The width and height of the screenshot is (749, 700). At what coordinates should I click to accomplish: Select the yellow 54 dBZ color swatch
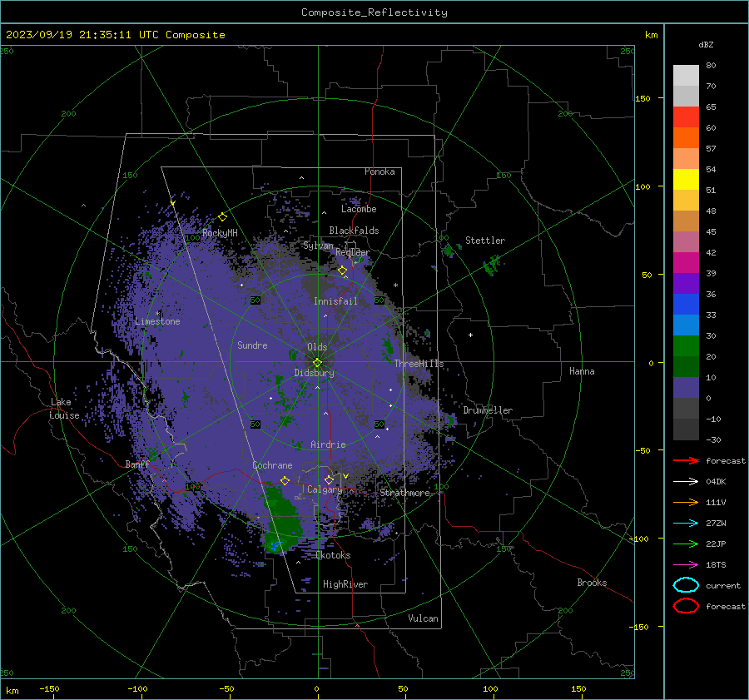tap(686, 179)
